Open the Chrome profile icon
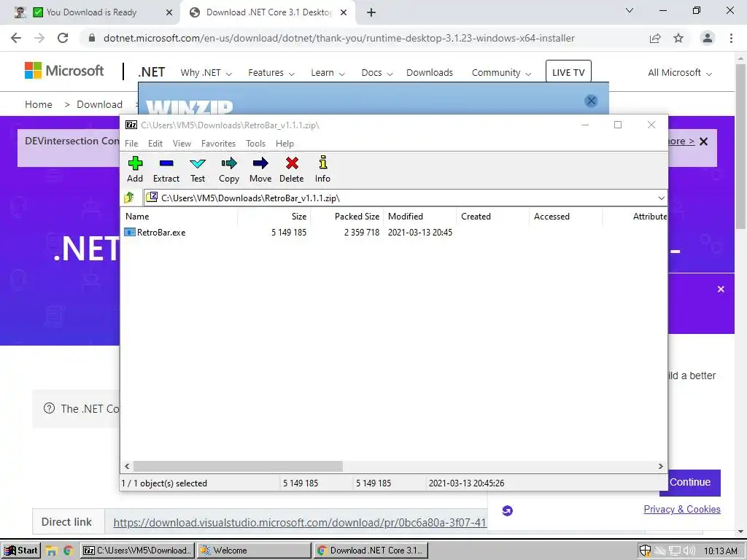 tap(708, 38)
